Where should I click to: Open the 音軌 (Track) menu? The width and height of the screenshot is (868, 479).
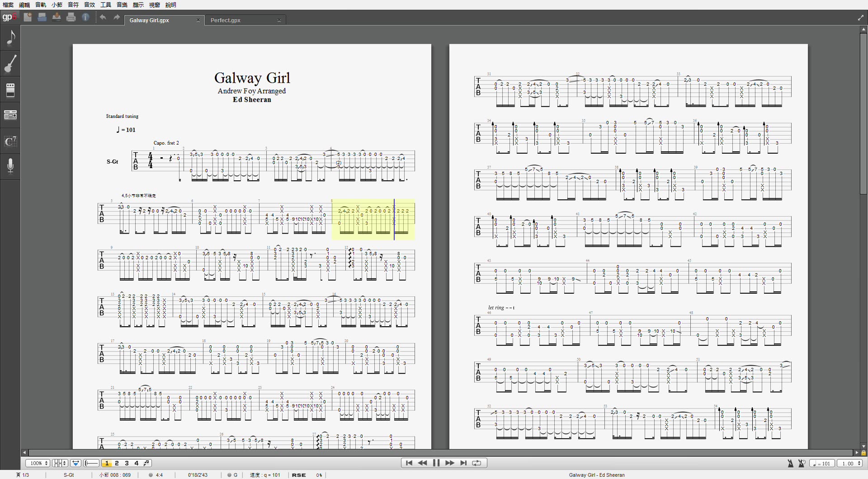(41, 5)
